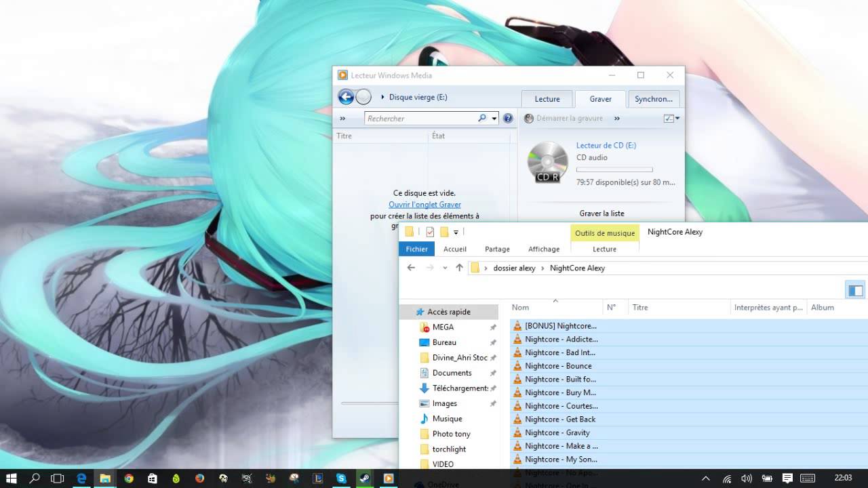The width and height of the screenshot is (868, 488).
Task: Click the Properties checkmark icon in Explorer
Action: tap(430, 232)
